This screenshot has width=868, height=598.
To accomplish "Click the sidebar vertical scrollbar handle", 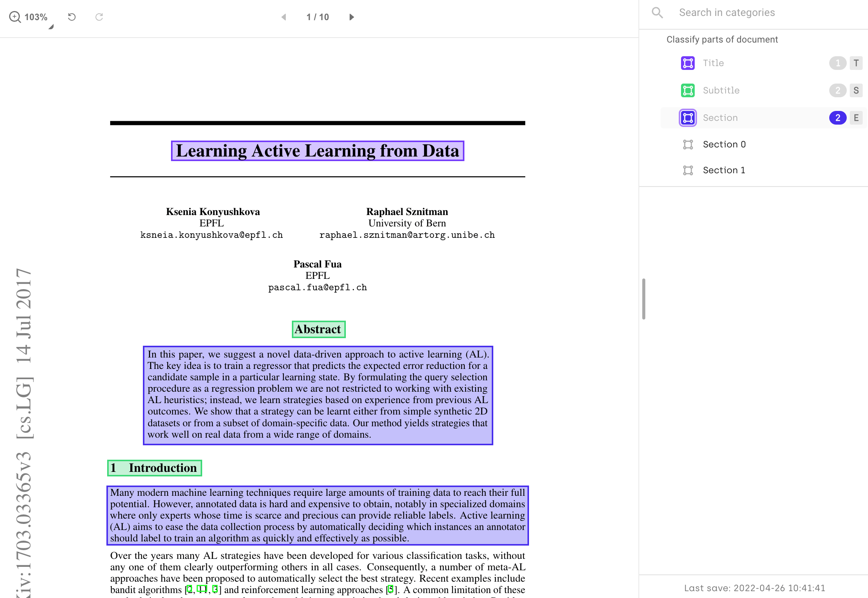I will tap(643, 299).
